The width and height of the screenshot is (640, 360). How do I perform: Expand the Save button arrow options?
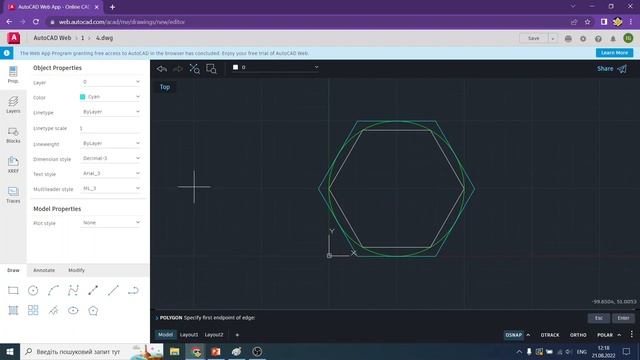(553, 38)
